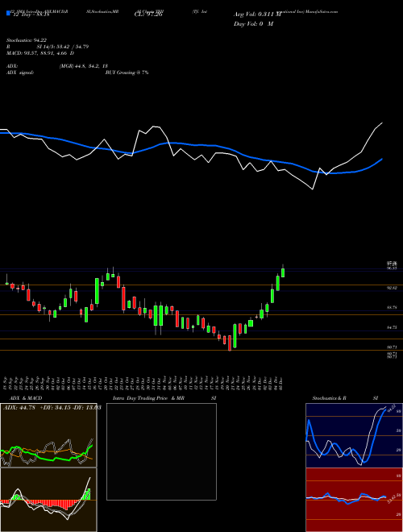Click the '(MGR) 44.8, 34.2, 13' ADX values
403x532 pixels.
83,66
